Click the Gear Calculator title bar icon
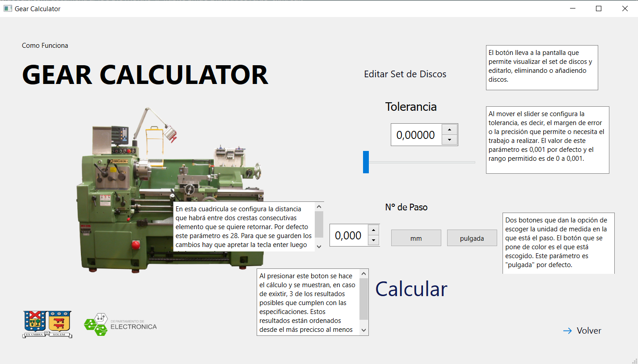This screenshot has width=638, height=364. point(7,8)
